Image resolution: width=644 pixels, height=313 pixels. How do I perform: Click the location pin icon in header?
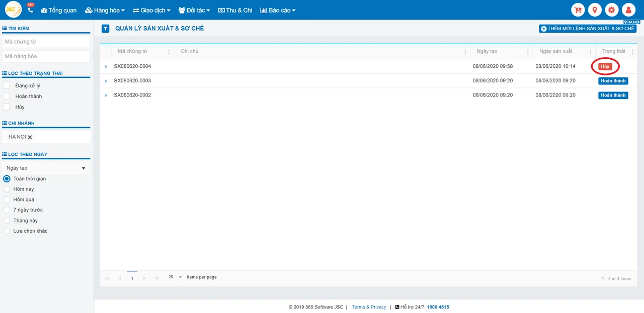pos(595,10)
